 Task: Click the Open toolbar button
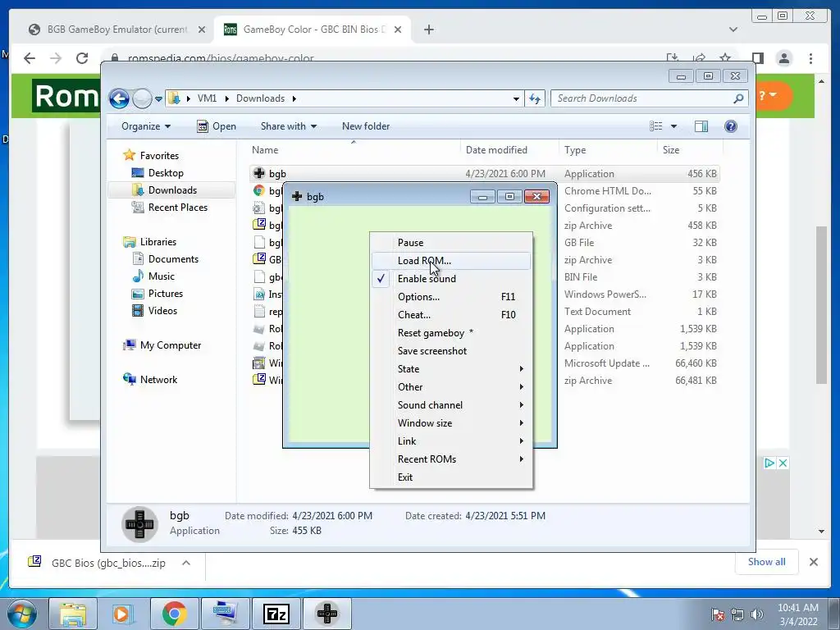click(x=217, y=126)
